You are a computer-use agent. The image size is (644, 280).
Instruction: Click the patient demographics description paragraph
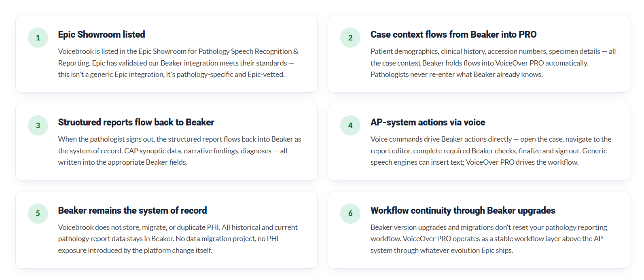click(493, 63)
